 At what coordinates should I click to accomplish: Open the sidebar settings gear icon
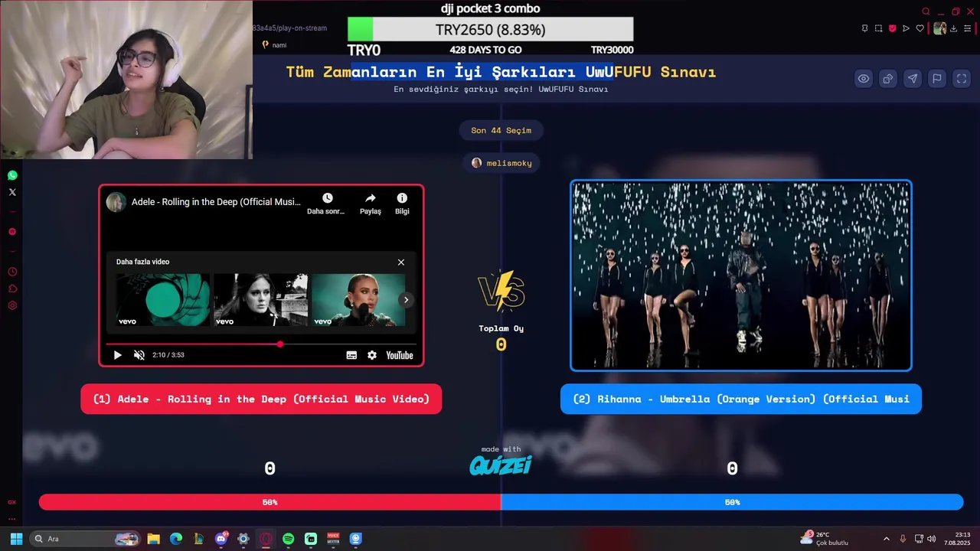coord(12,305)
